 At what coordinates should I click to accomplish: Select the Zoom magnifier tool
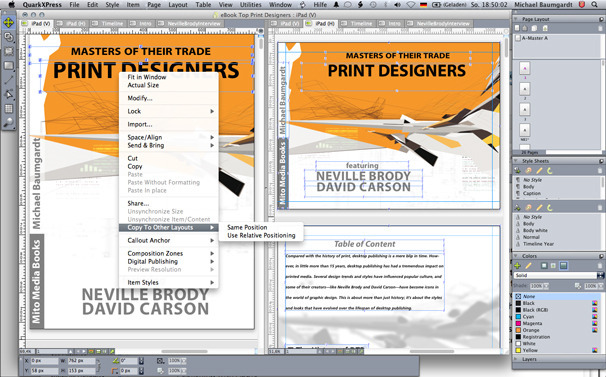(x=9, y=123)
